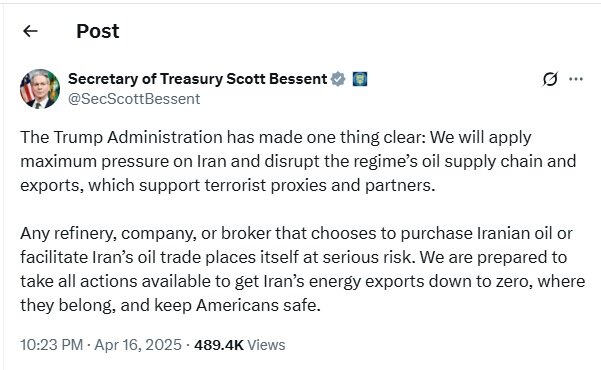Viewport: 601px width, 370px height.
Task: Open Scott Bessent's profile picture
Action: [x=40, y=89]
